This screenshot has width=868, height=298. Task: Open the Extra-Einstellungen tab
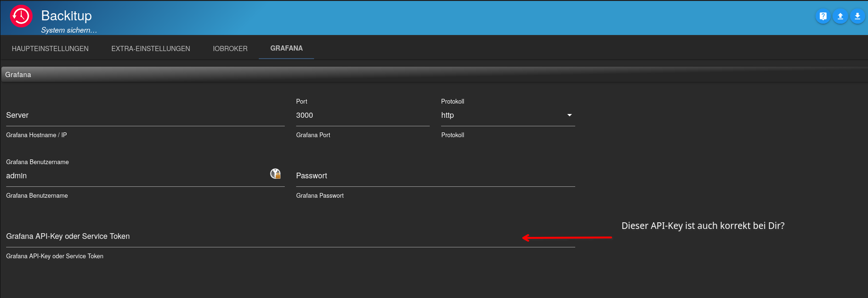coord(151,49)
